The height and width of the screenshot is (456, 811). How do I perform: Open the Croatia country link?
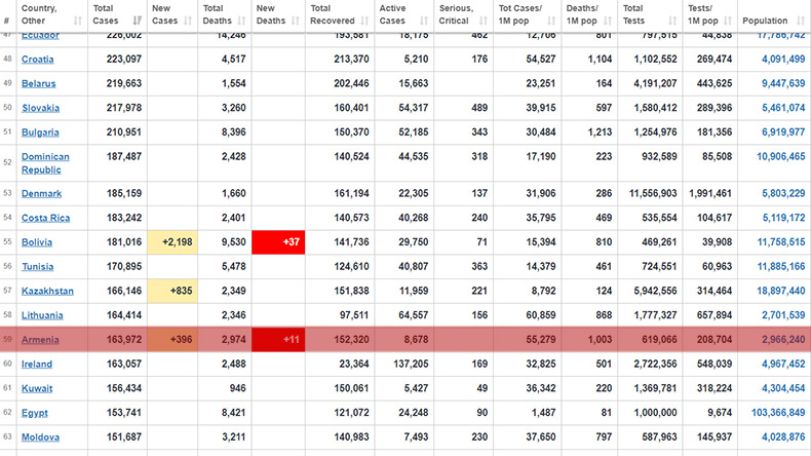pos(38,59)
